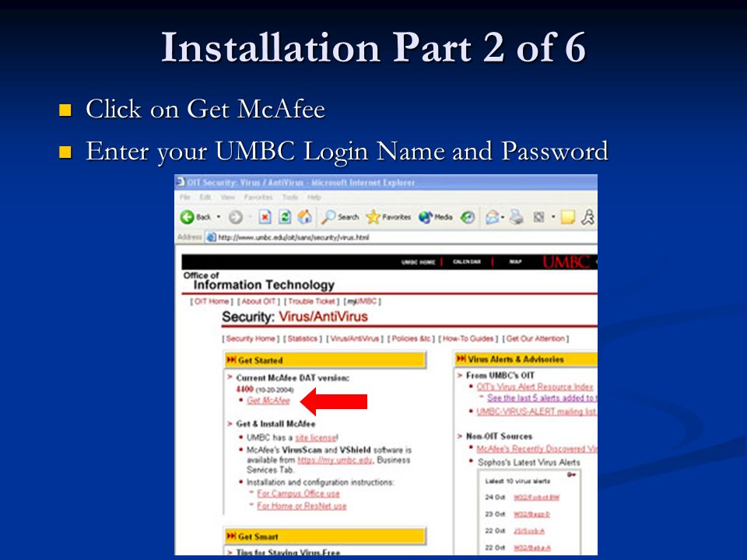Click the Edit page toolbar icon
This screenshot has width=747, height=560.
point(538,217)
